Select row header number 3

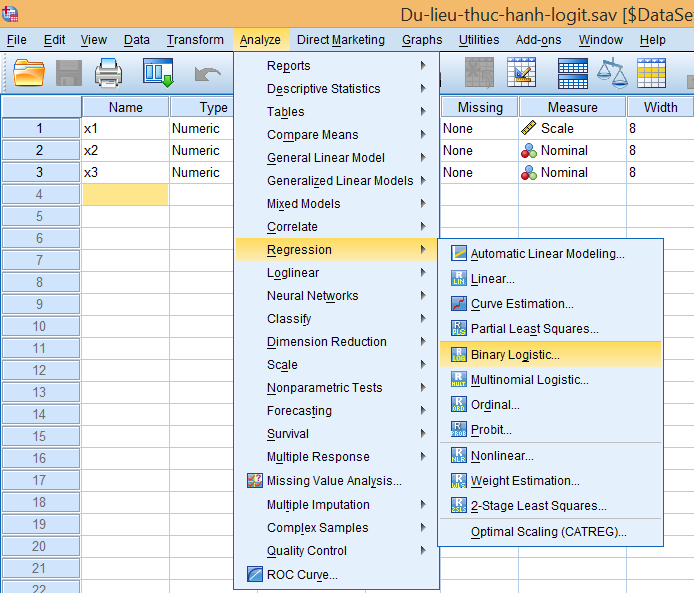point(40,172)
